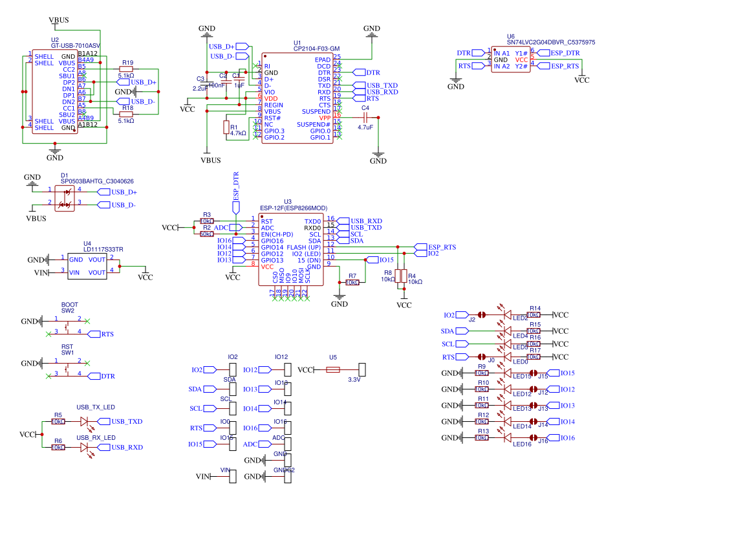Click the R14 resistor symbol

534,315
